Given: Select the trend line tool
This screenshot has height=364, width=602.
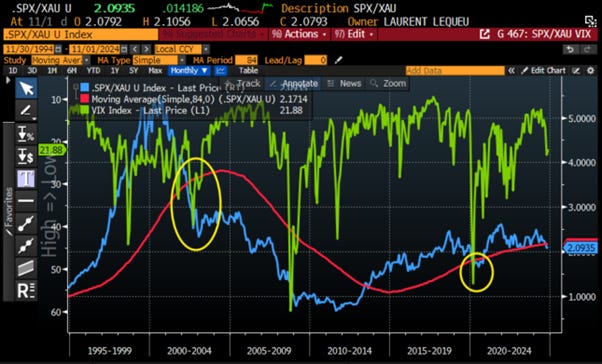Looking at the screenshot, I should 26,223.
